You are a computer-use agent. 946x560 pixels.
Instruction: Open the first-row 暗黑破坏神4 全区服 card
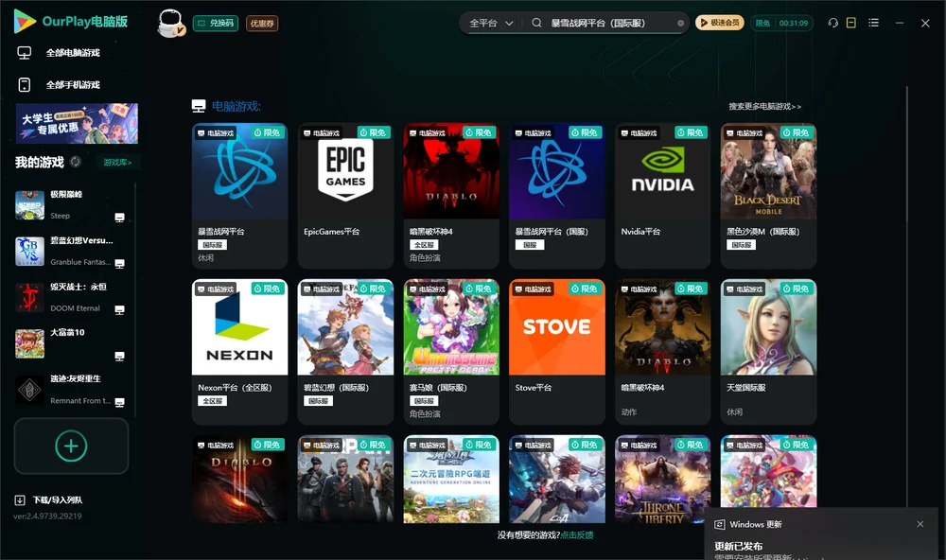451,196
